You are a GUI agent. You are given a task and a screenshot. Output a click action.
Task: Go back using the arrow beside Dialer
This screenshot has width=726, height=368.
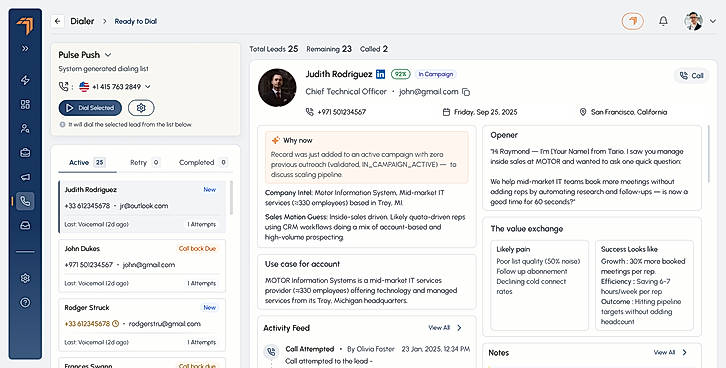tap(57, 21)
